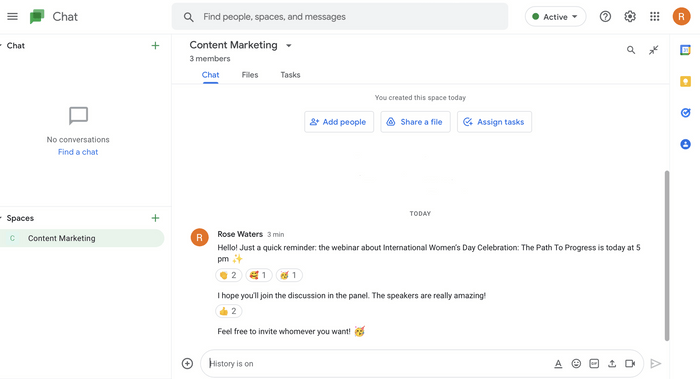This screenshot has height=379, width=700.
Task: Open Google Tasks side panel
Action: [x=685, y=112]
